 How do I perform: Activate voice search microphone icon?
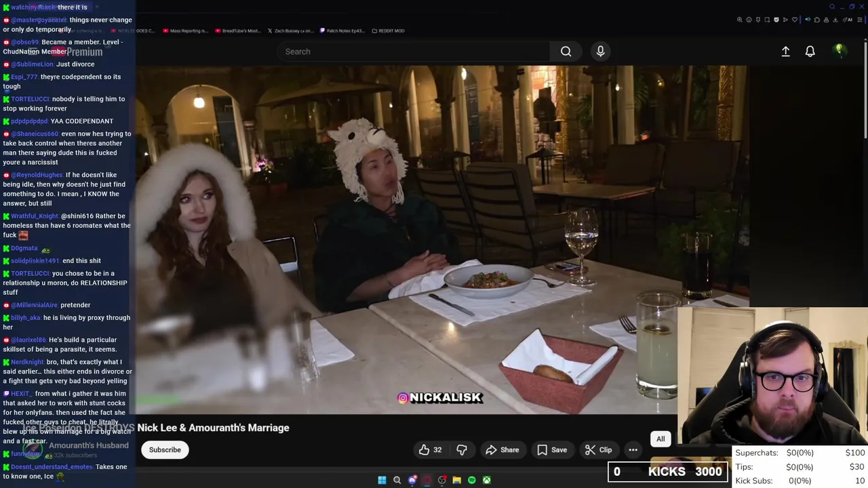pyautogui.click(x=600, y=52)
